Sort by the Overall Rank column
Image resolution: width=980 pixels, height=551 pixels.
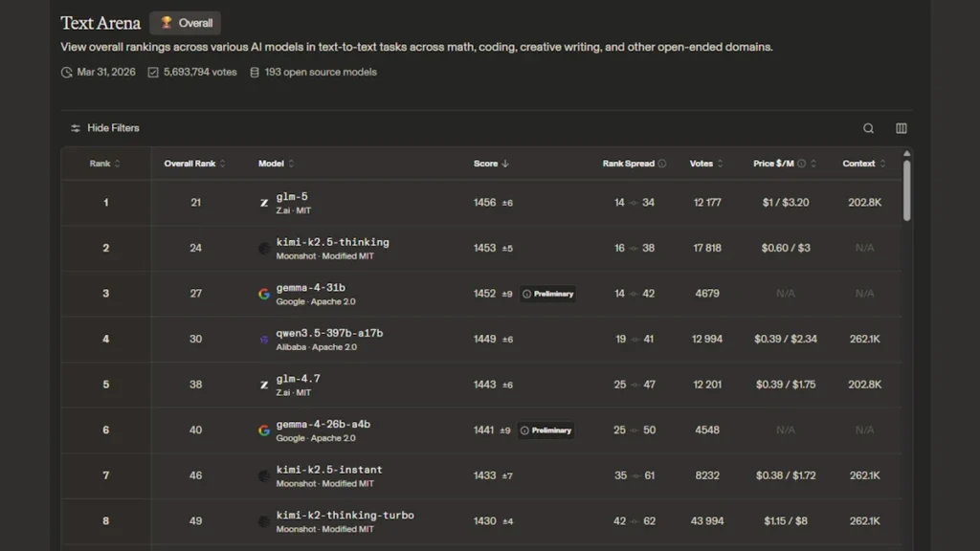point(194,164)
